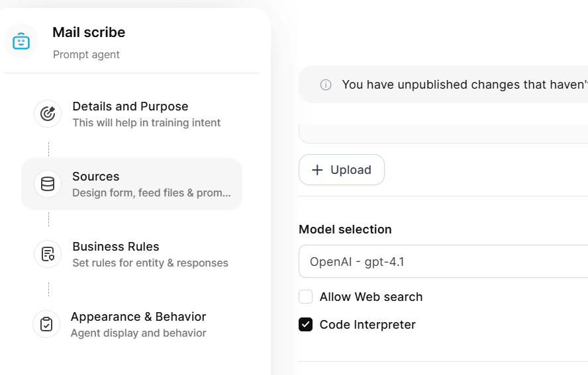Click the Business Rules document icon

point(48,254)
